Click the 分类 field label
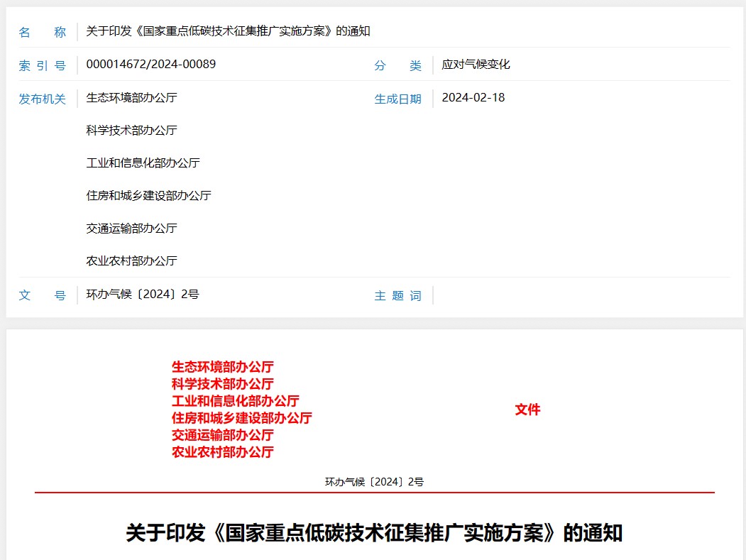This screenshot has width=746, height=560. pyautogui.click(x=397, y=65)
